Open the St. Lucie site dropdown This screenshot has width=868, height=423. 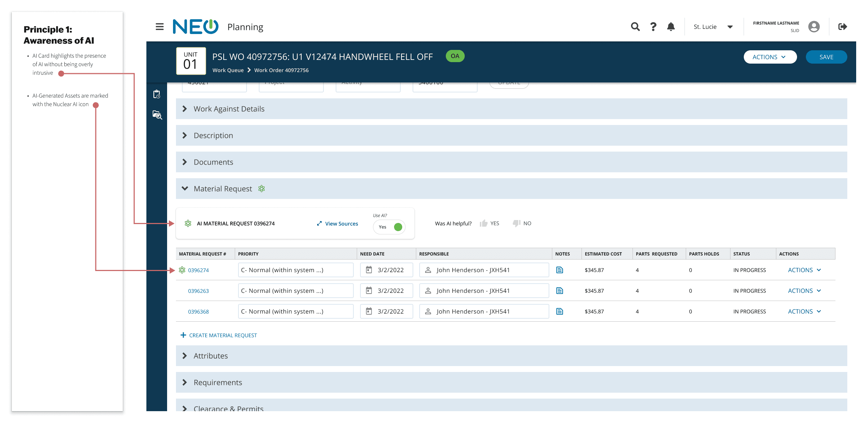(713, 27)
